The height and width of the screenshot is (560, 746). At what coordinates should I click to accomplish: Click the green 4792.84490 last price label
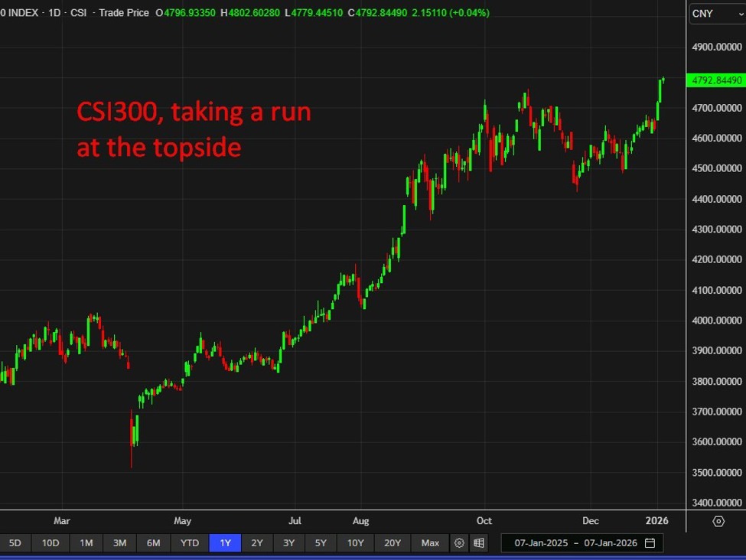point(715,79)
